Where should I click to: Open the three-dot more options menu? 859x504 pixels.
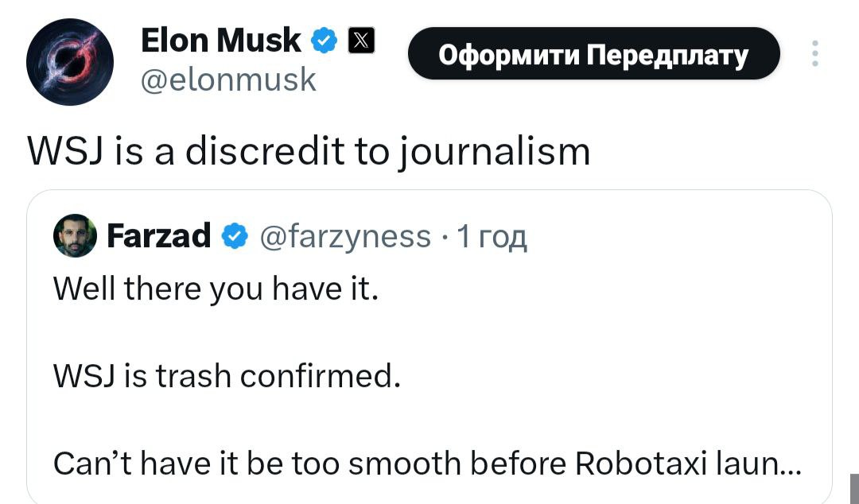tap(814, 53)
